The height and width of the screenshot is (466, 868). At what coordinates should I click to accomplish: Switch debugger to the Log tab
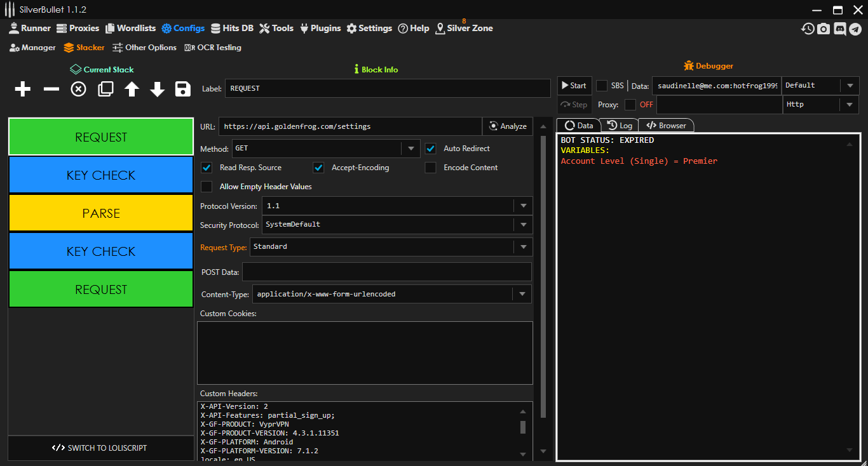(619, 126)
